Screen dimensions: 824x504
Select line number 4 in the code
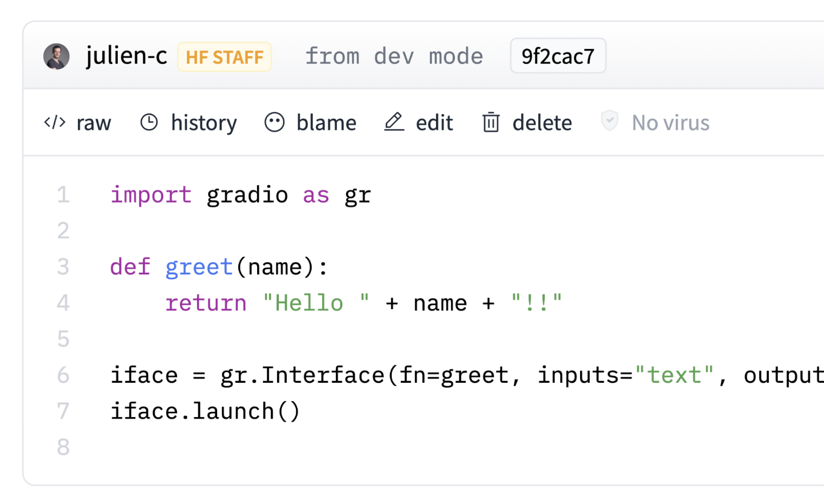[x=63, y=302]
